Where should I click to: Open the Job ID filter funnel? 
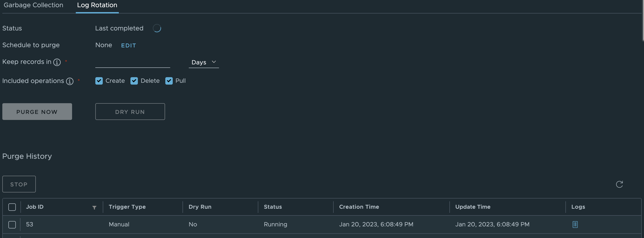[x=94, y=208]
